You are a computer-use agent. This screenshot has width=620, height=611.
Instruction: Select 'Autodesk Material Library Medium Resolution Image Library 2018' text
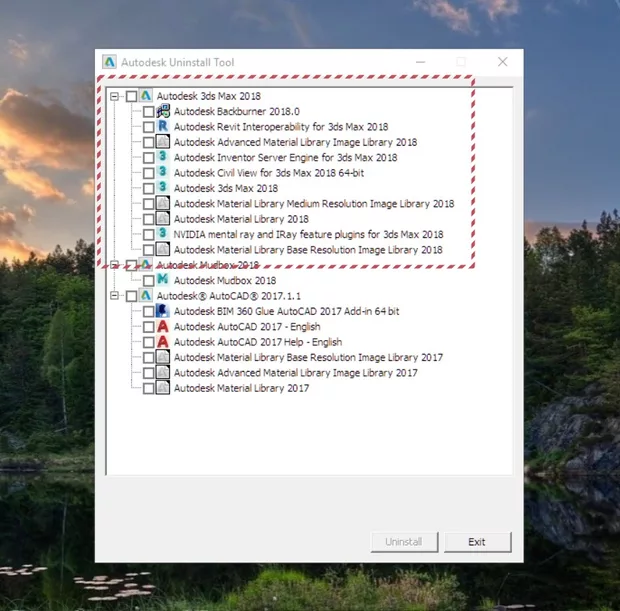314,204
